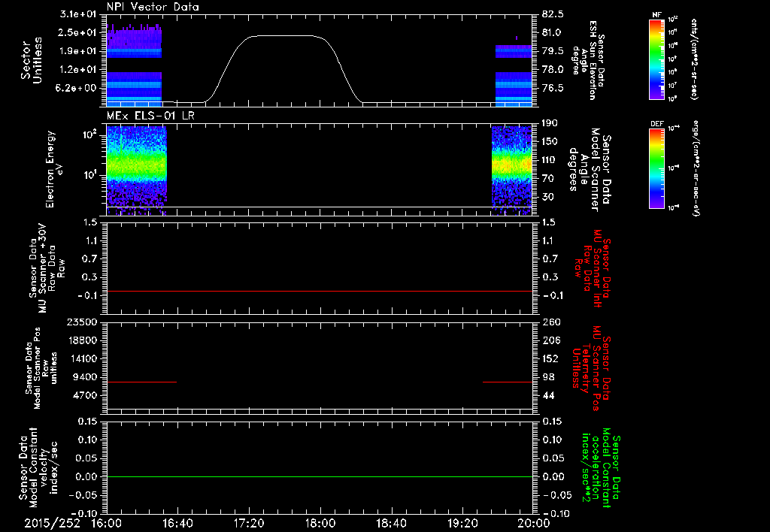The image size is (770, 532).
Task: Click the red MU Scanner Pos Telemetry label
Action: pyautogui.click(x=591, y=368)
